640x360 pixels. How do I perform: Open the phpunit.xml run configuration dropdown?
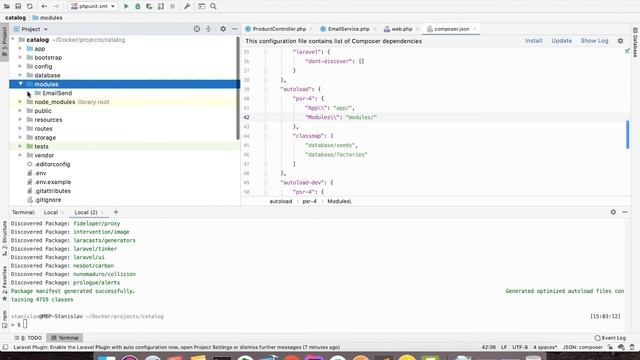click(x=93, y=6)
